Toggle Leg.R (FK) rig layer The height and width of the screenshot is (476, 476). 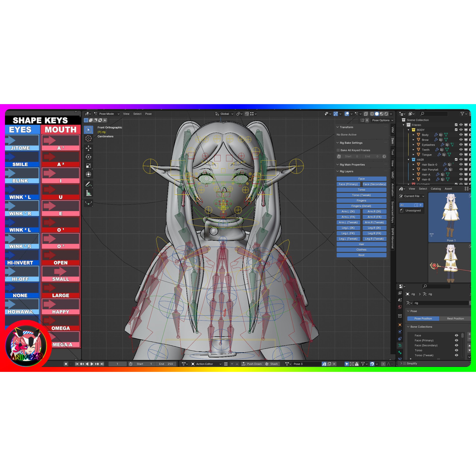(x=374, y=233)
